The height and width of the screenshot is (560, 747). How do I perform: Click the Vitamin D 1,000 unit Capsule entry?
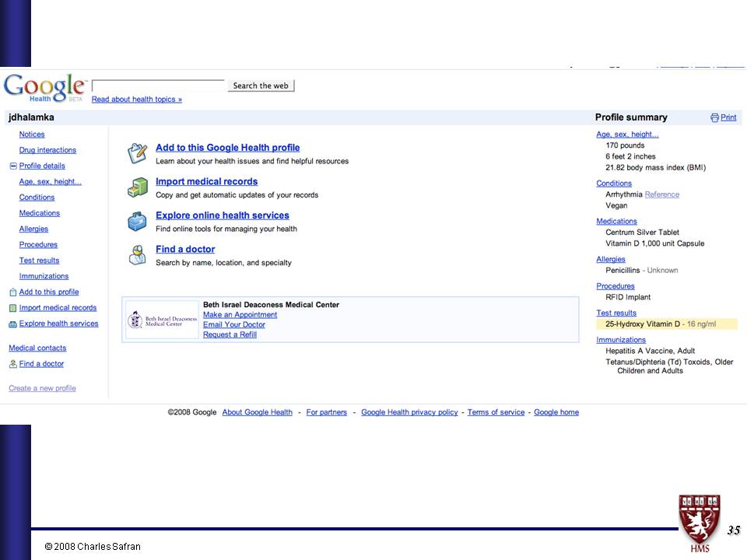[654, 243]
